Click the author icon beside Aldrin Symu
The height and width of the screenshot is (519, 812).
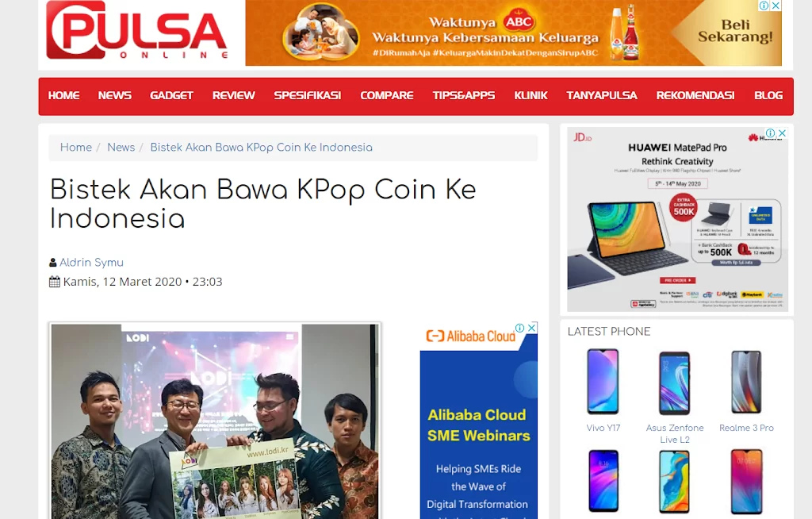[53, 263]
